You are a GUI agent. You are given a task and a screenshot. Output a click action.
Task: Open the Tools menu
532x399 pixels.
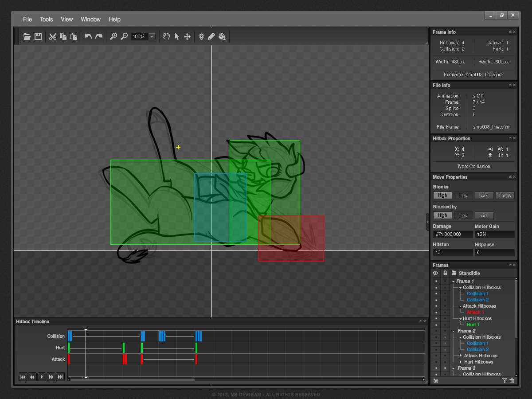[x=46, y=20]
